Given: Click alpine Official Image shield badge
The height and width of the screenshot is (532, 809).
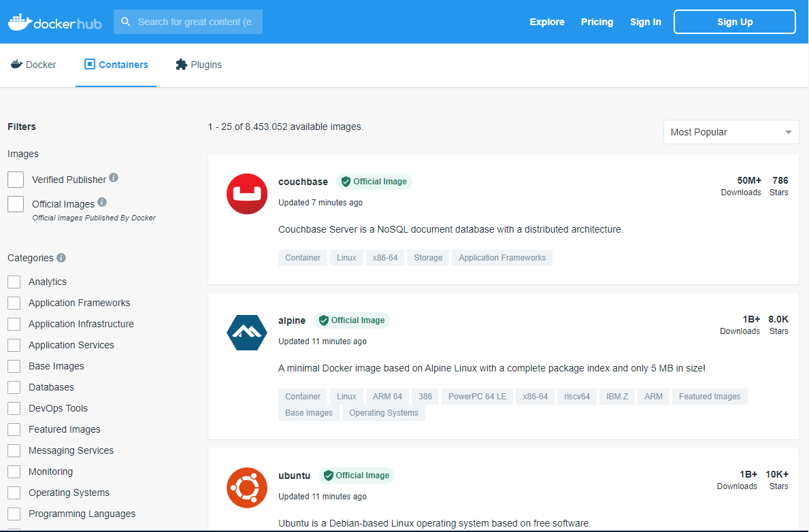Looking at the screenshot, I should (352, 320).
